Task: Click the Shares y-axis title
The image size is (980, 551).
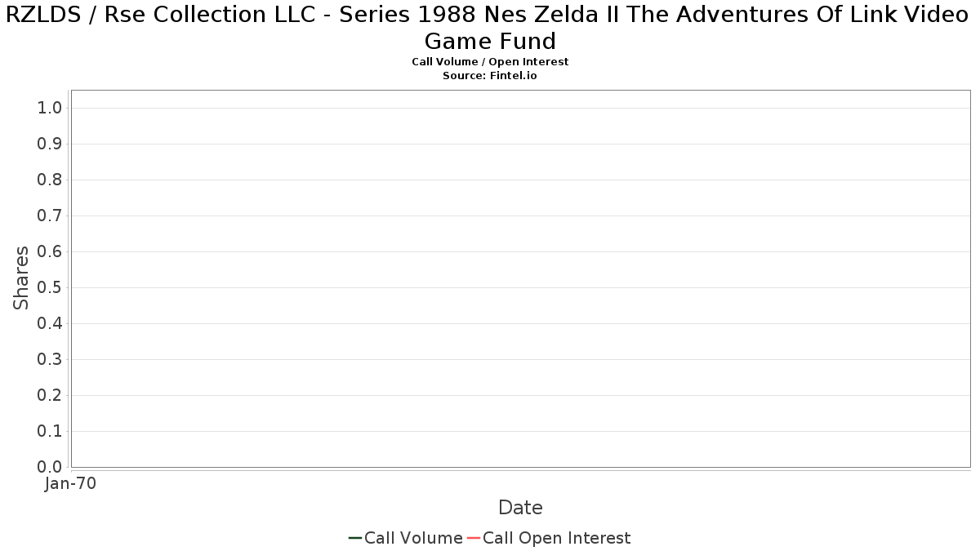Action: click(x=21, y=278)
